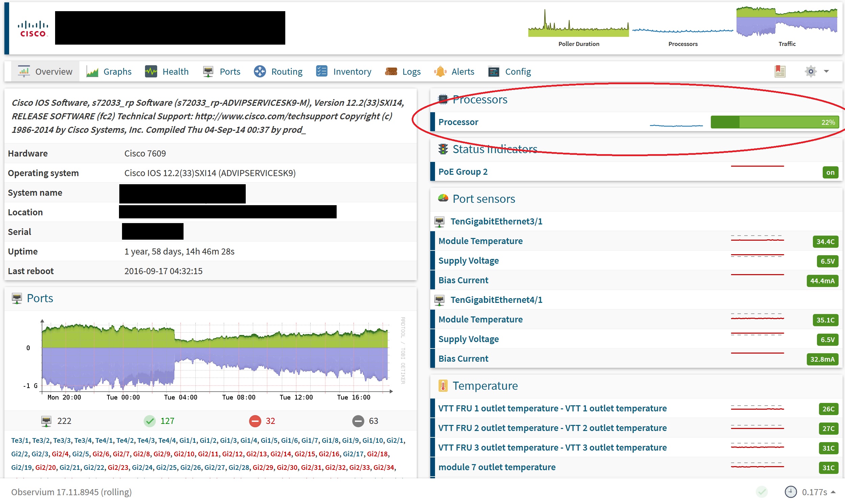Click the 44.4mA bias current badge
The image size is (845, 504).
click(x=822, y=281)
